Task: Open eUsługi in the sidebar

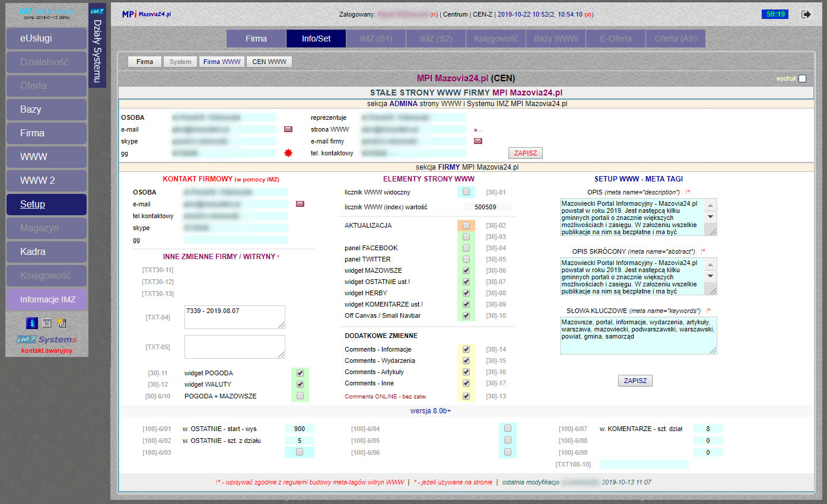Action: (46, 39)
